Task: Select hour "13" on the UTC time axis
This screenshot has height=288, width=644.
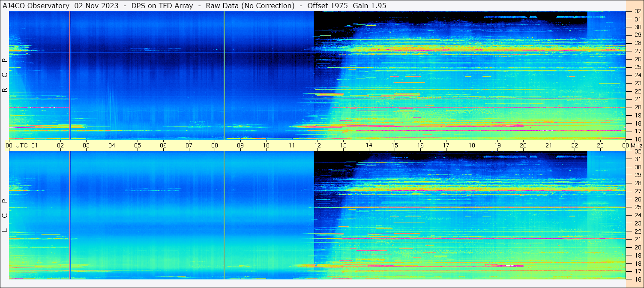Action: pyautogui.click(x=343, y=145)
